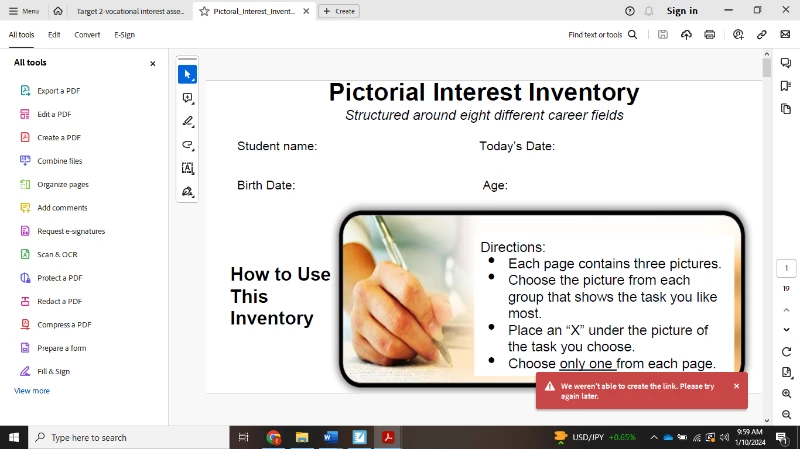Viewport: 800px width, 449px height.
Task: Switch to Pictorial_Interest_Invent tab
Action: pyautogui.click(x=254, y=11)
